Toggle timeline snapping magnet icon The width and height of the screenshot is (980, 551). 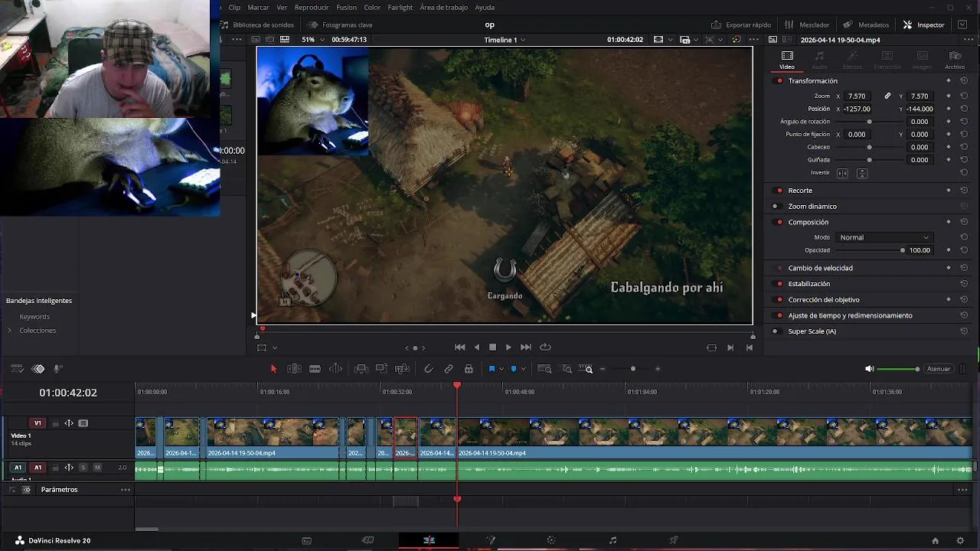428,369
